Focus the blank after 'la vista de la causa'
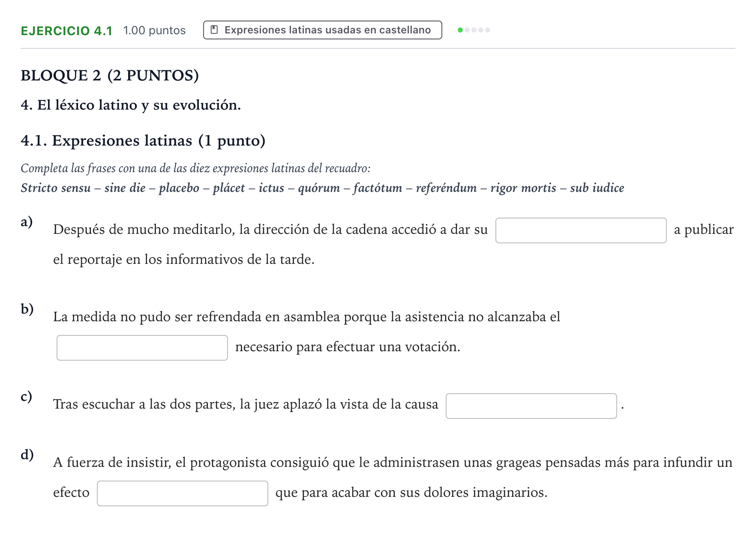756x538 pixels. pos(531,406)
